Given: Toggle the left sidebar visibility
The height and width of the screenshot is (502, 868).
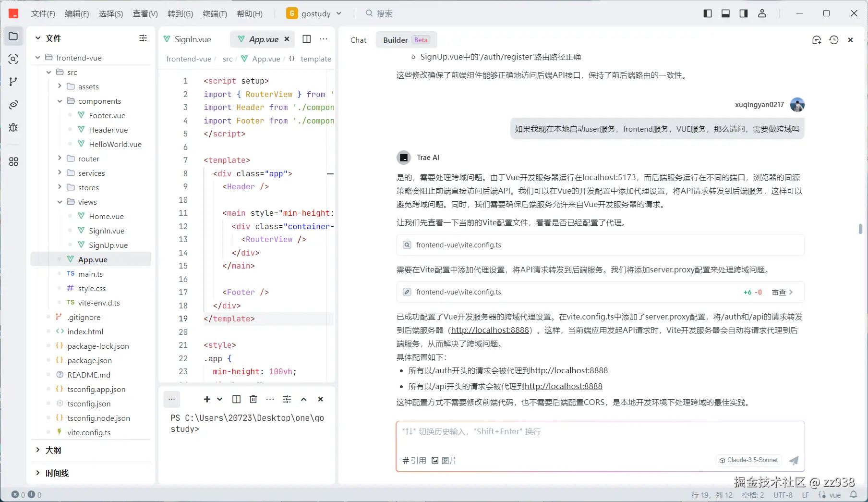Looking at the screenshot, I should (708, 13).
